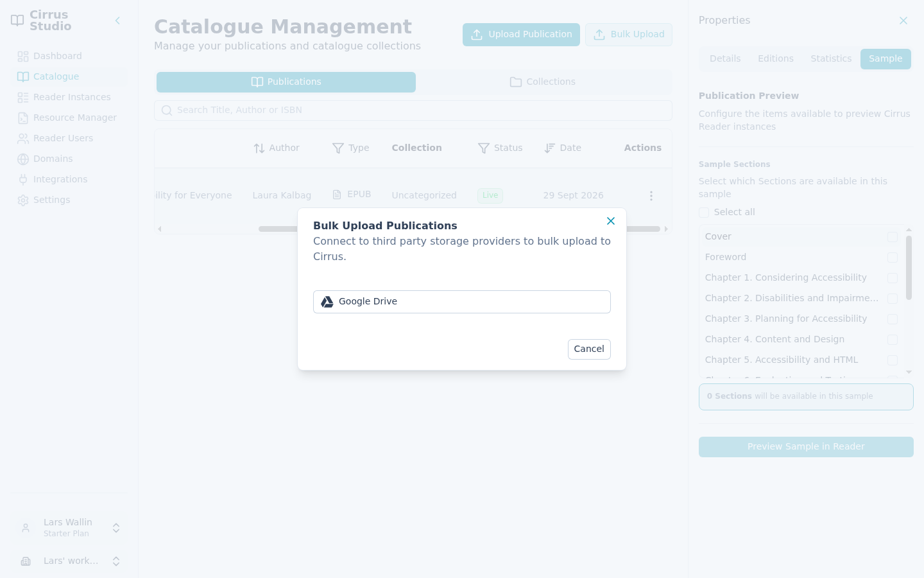924x578 pixels.
Task: Click the Integrations plug icon
Action: pyautogui.click(x=23, y=179)
